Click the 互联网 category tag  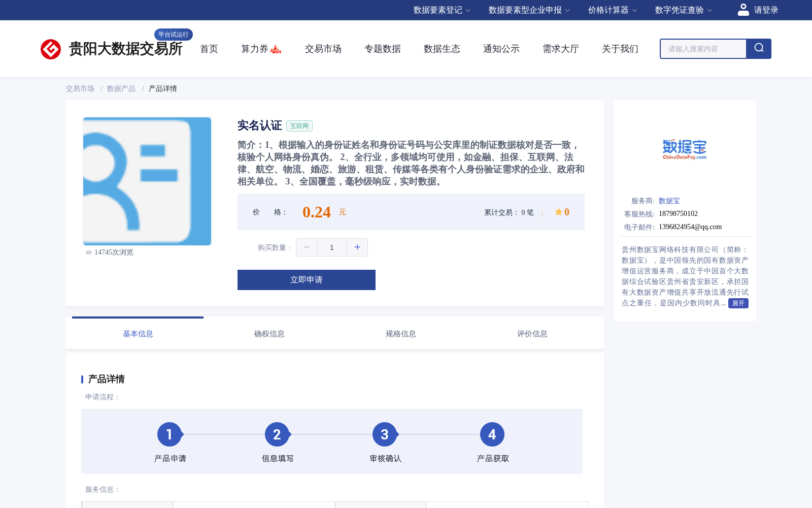[x=299, y=126]
